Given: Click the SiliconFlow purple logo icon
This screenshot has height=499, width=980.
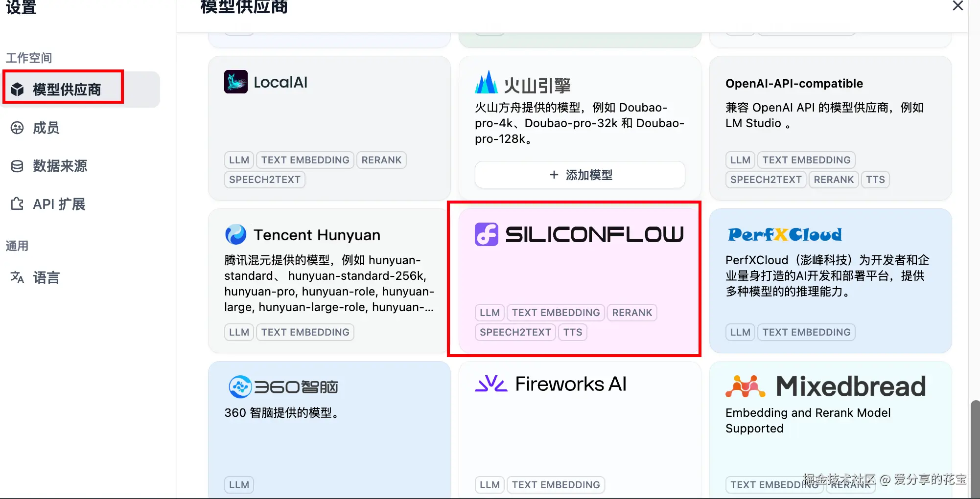Looking at the screenshot, I should click(487, 234).
